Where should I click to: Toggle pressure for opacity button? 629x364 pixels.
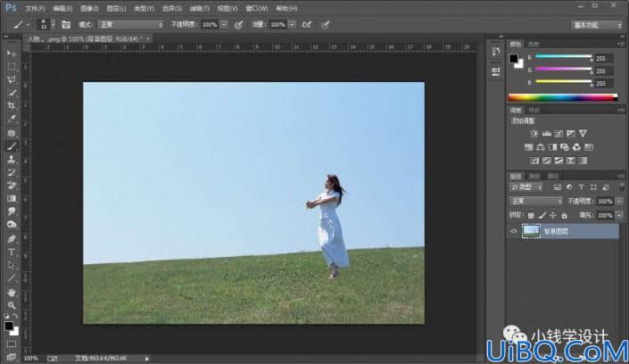click(238, 25)
